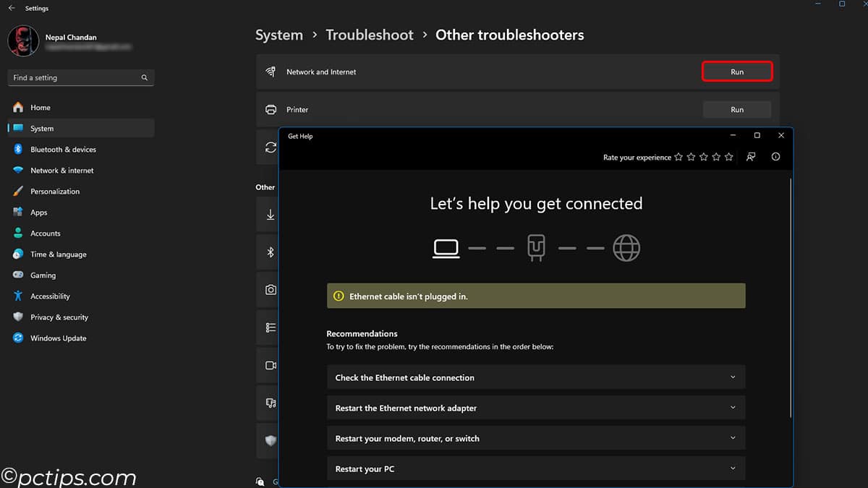Click the search magnifier icon
This screenshot has width=868, height=488.
coord(145,78)
